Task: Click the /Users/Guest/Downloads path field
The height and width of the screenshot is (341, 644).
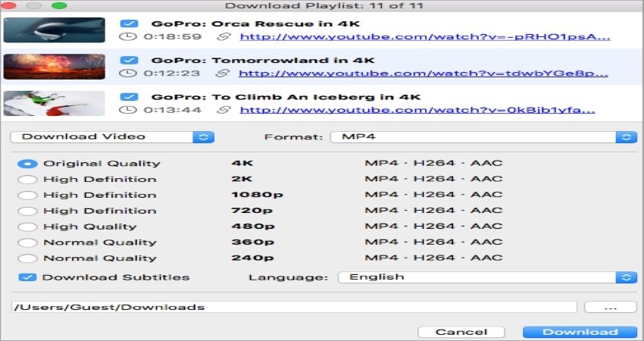Action: pyautogui.click(x=294, y=307)
